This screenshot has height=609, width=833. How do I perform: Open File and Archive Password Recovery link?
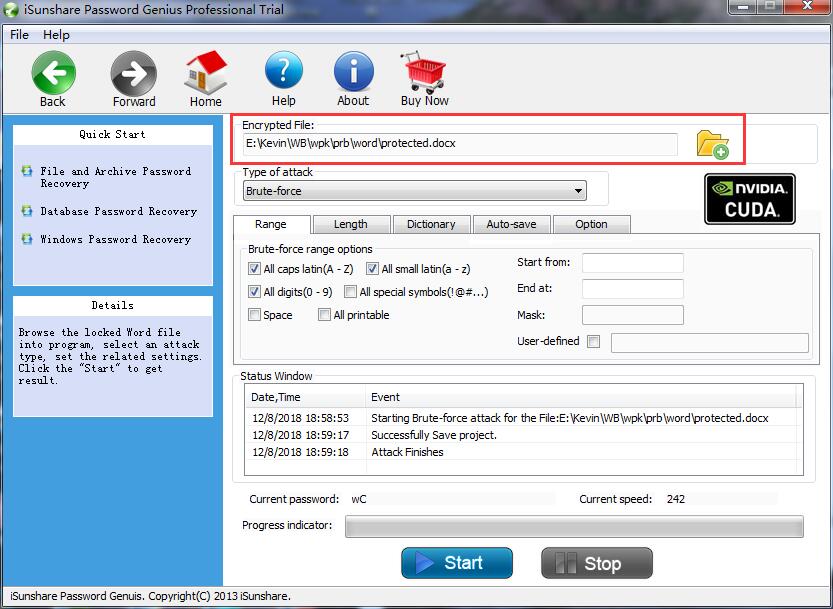(x=116, y=177)
